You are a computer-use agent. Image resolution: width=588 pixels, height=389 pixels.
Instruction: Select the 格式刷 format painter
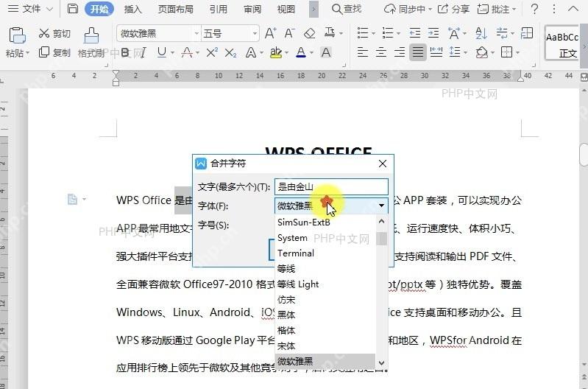[91, 43]
